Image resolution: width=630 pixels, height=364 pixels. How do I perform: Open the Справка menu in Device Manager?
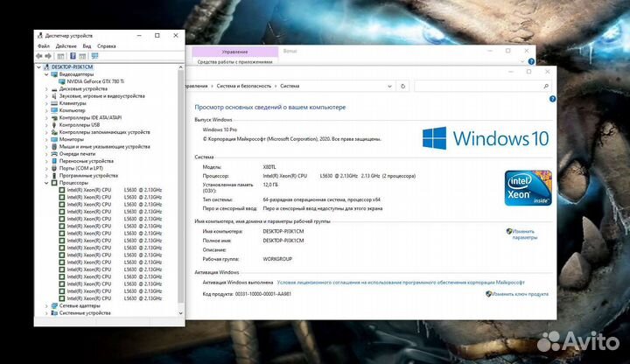coord(107,46)
